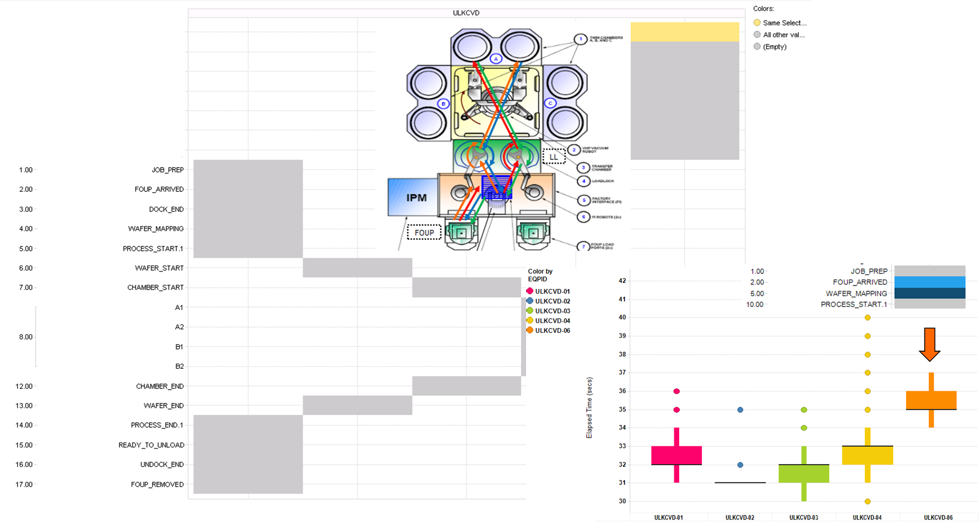The width and height of the screenshot is (980, 522).
Task: Expand the Elapsed Time axis selector
Action: pyautogui.click(x=589, y=408)
